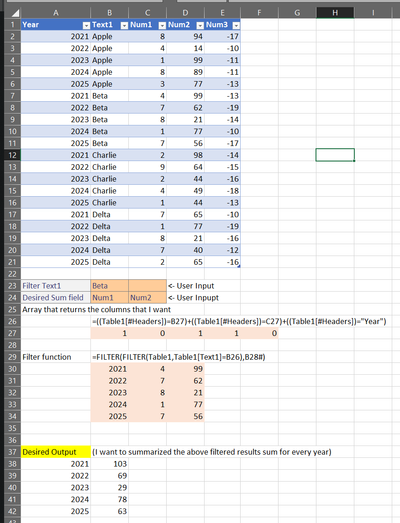Select the Num3 value -18 in row 15
This screenshot has width=400, height=523.
coord(223,191)
